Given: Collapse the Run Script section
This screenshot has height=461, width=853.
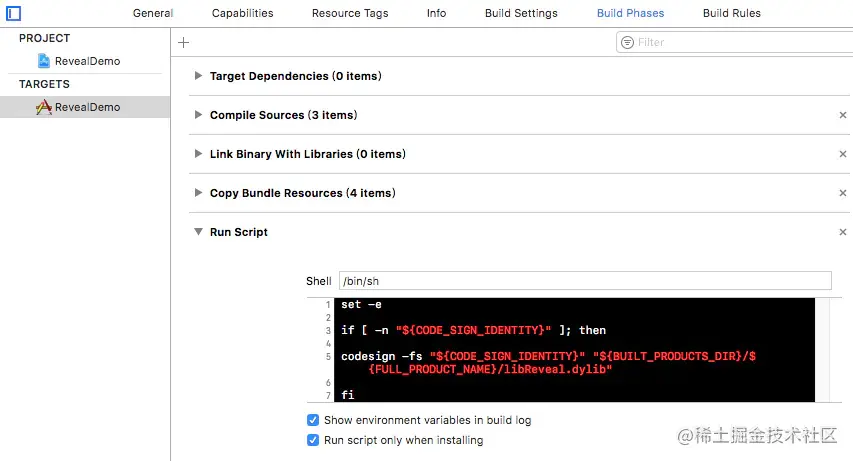Looking at the screenshot, I should [198, 232].
